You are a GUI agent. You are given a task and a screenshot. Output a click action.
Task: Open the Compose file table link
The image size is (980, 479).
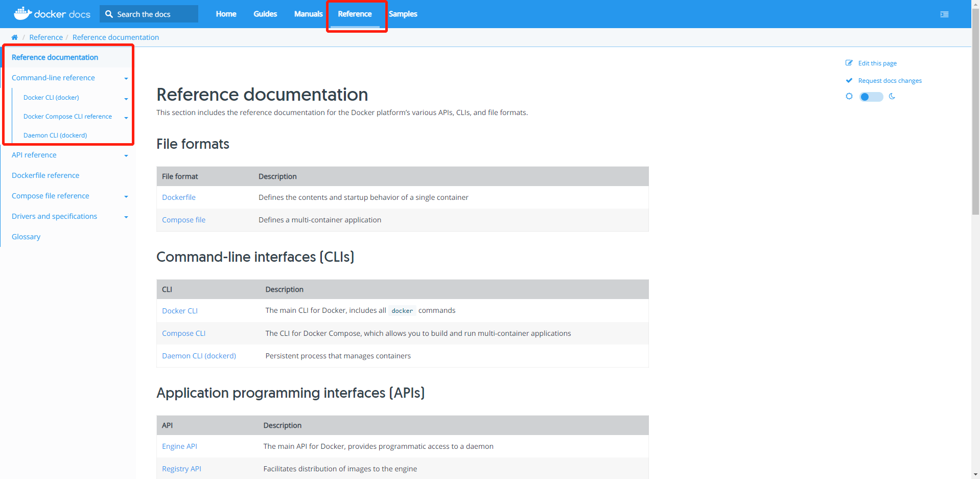(183, 220)
